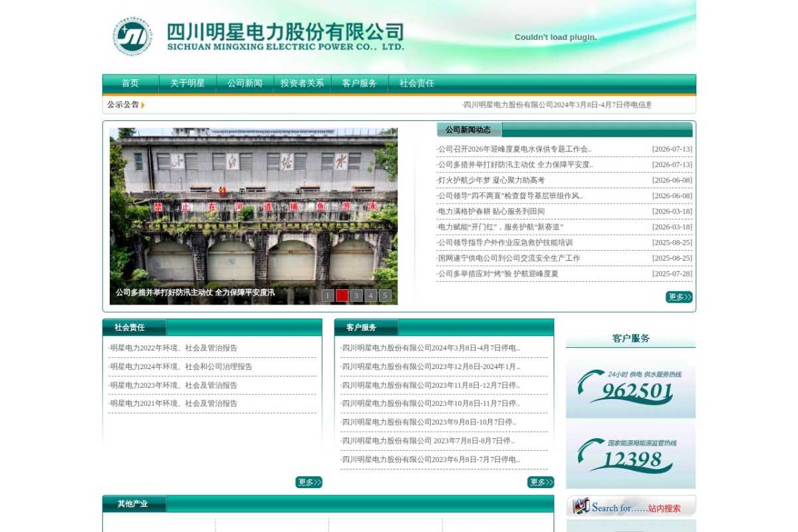The image size is (798, 532).
Task: Click the orange arrow beside 公示公告
Action: (x=143, y=105)
